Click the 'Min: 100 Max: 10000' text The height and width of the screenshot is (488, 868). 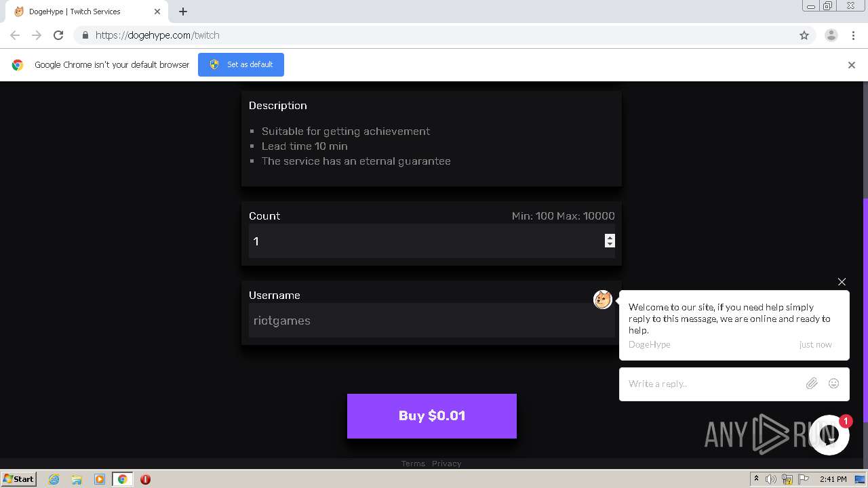564,216
